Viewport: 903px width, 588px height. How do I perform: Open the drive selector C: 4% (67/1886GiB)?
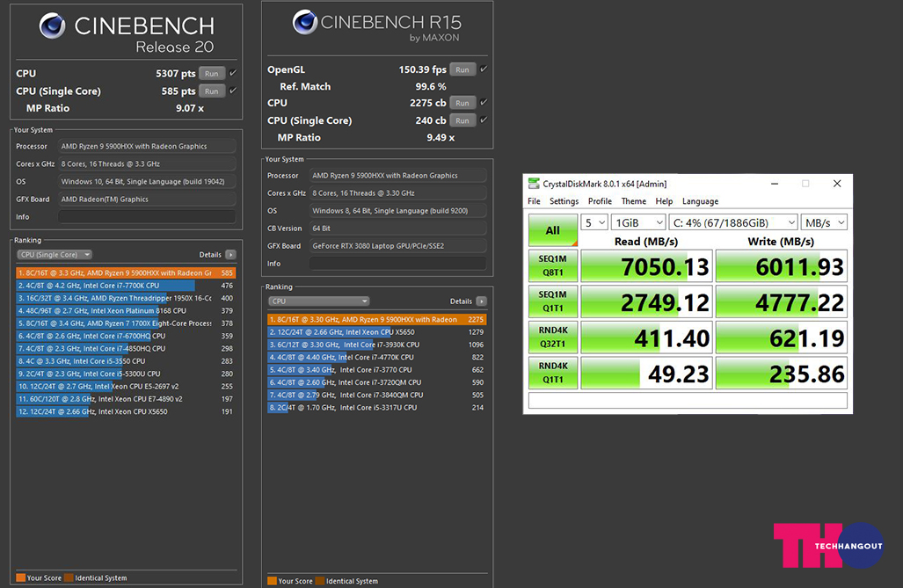733,222
